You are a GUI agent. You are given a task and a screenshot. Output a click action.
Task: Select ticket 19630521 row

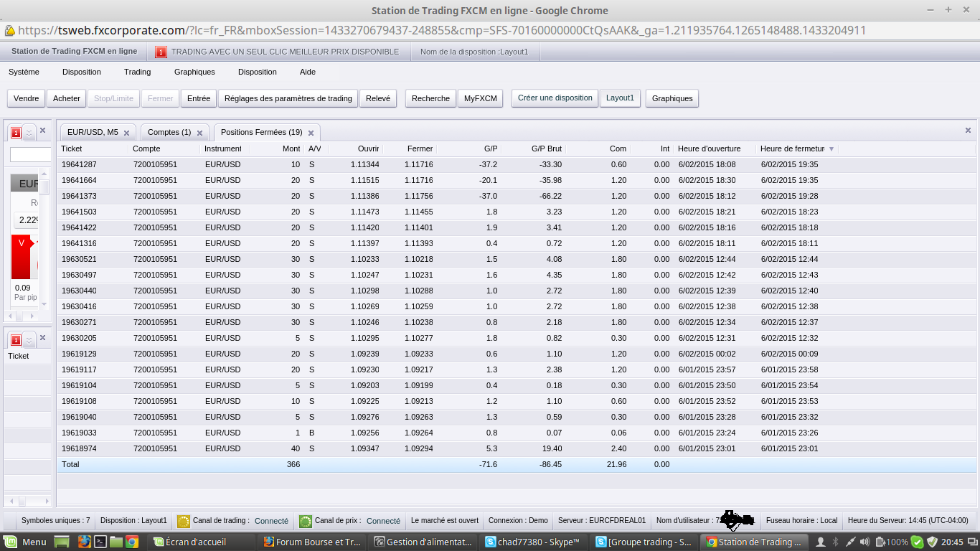pos(517,259)
